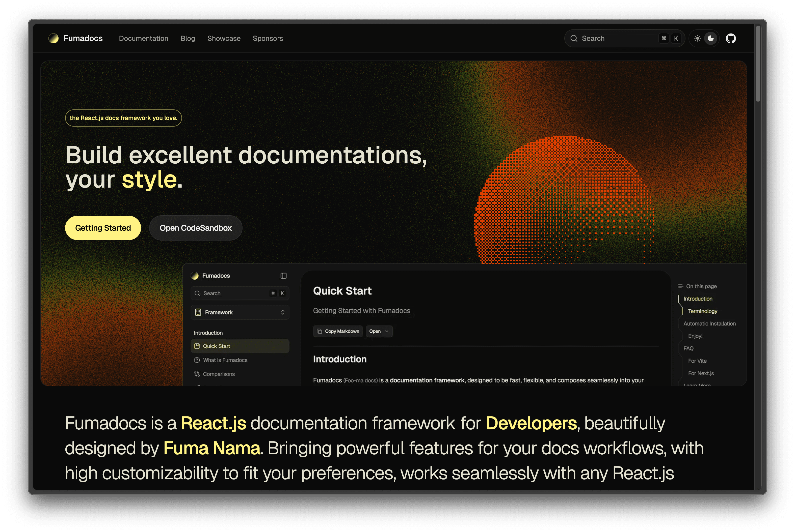
Task: Open the Documentation nav item
Action: click(x=143, y=38)
